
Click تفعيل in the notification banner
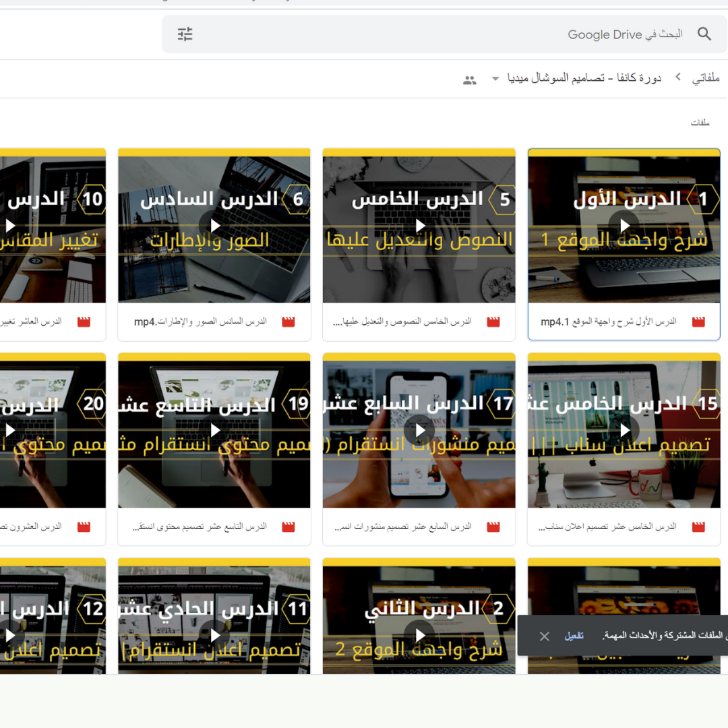(574, 636)
